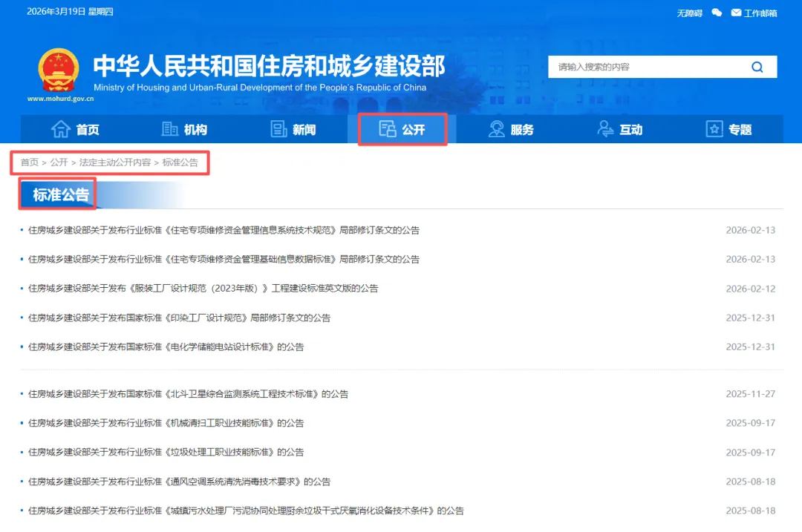802x532 pixels.
Task: Open the WeChat icon in top bar
Action: pos(717,13)
